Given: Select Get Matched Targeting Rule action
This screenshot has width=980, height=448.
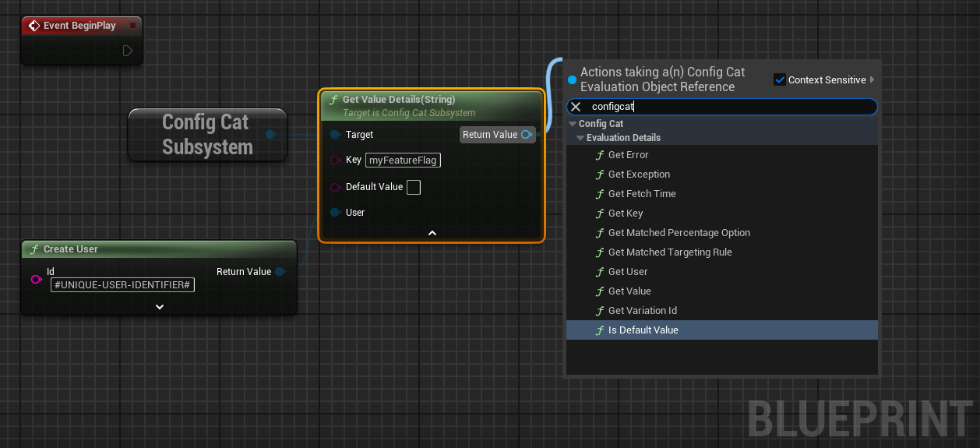Looking at the screenshot, I should point(722,252).
